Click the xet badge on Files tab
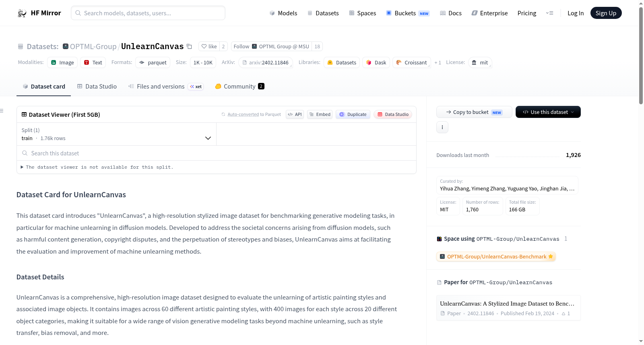This screenshot has height=345, width=644. coord(196,87)
